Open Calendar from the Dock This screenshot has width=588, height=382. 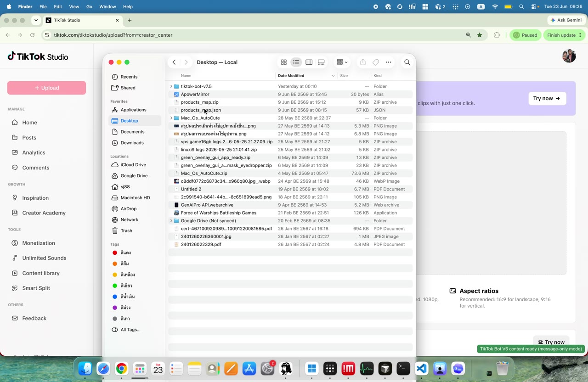click(158, 368)
